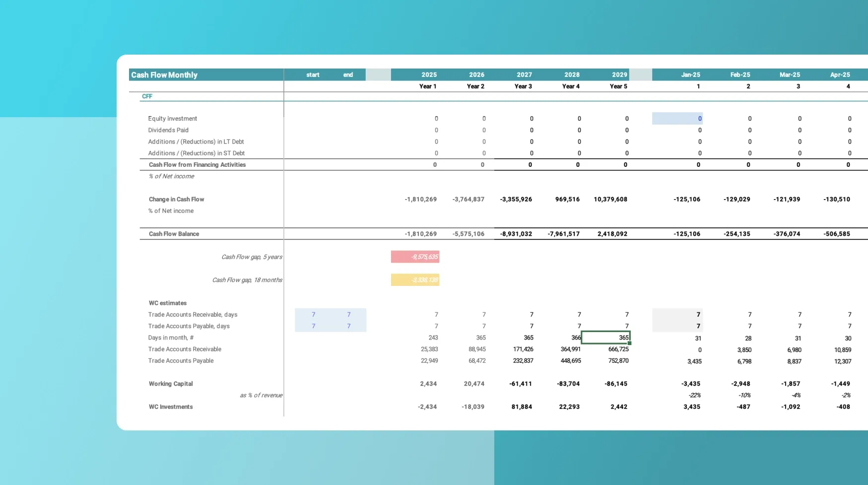
Task: Click the Working Capital Jan-25 value -3,435
Action: pyautogui.click(x=690, y=384)
